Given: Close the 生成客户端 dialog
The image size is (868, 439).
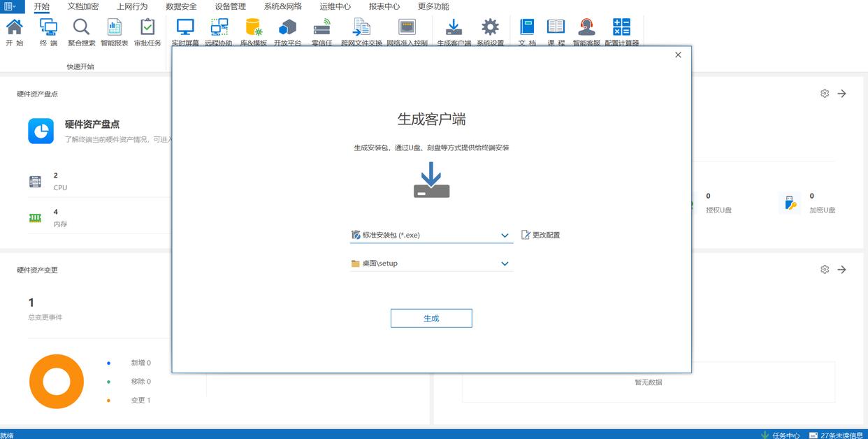Looking at the screenshot, I should click(678, 55).
